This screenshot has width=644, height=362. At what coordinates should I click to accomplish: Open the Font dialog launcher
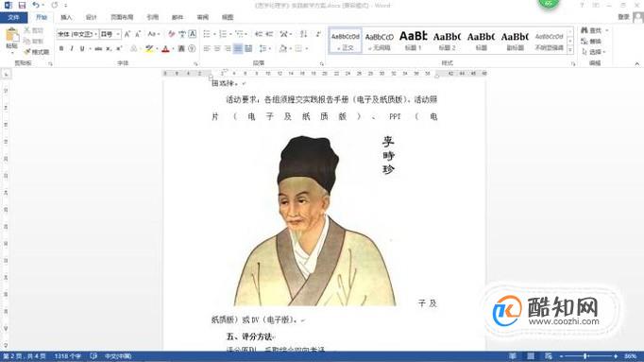point(195,63)
